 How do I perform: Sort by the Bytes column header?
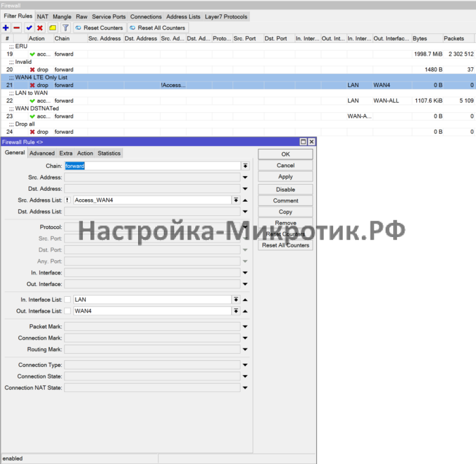[x=427, y=39]
